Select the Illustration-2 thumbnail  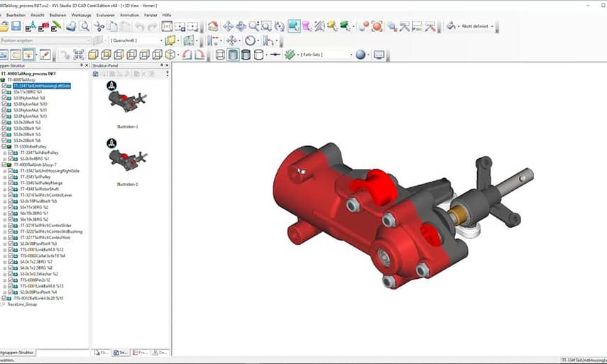pyautogui.click(x=127, y=160)
